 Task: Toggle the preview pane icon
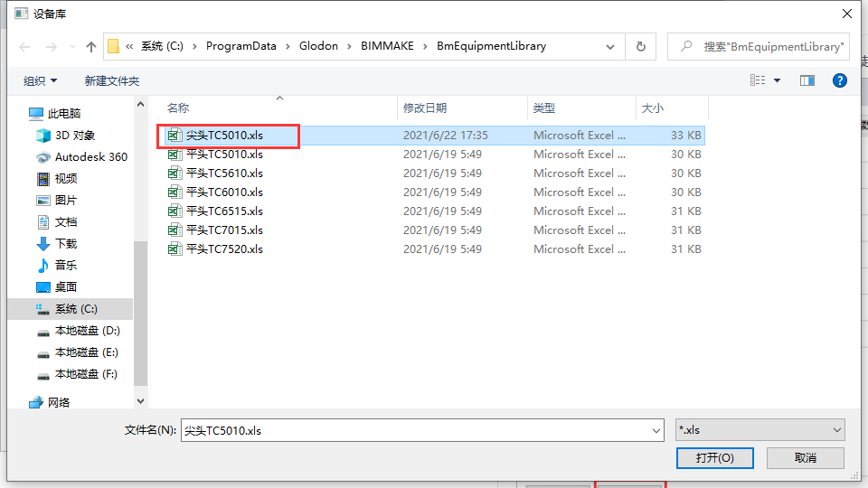807,80
